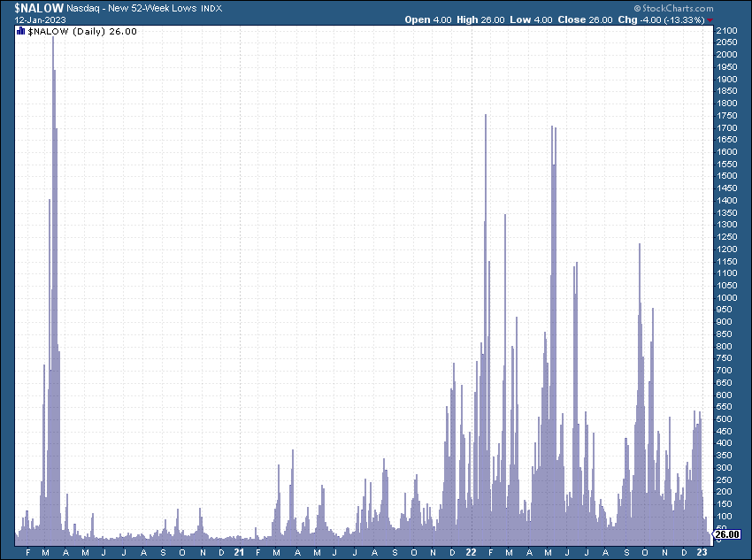
Task: Click the 1700 y-axis label
Action: [x=726, y=128]
